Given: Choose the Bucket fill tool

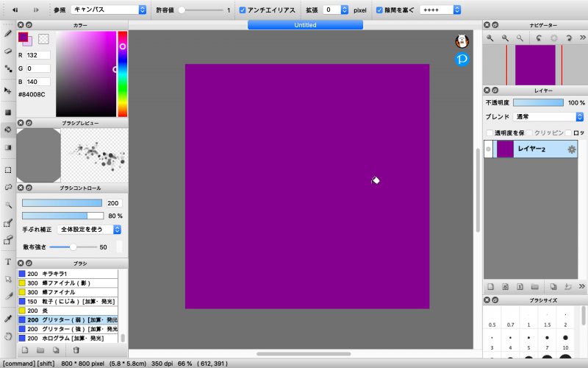Looking at the screenshot, I should tap(7, 130).
